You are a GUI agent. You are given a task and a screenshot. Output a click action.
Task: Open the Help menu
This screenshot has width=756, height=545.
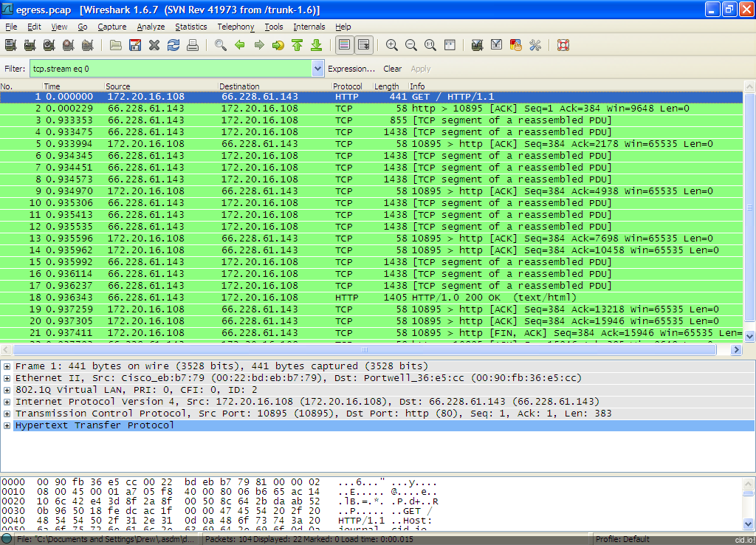pyautogui.click(x=343, y=27)
